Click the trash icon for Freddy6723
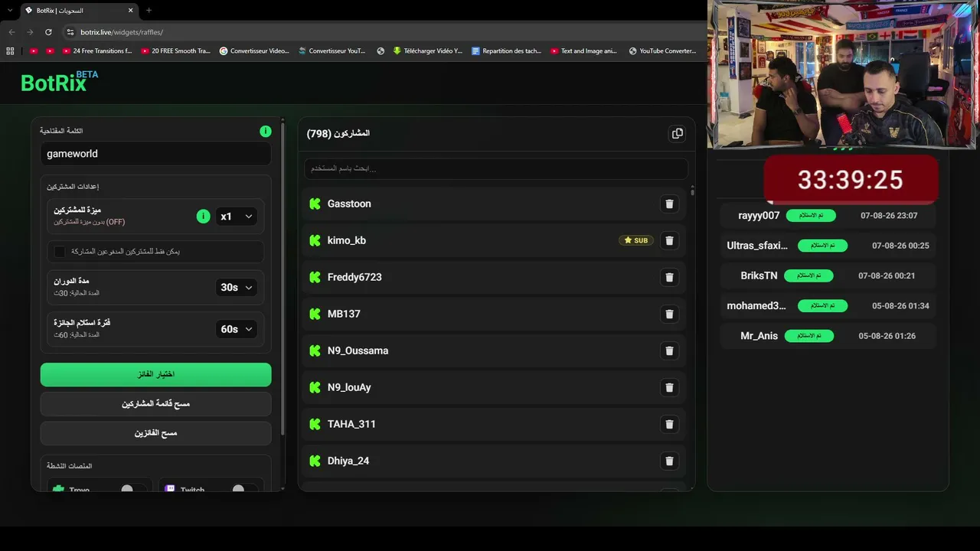The width and height of the screenshot is (980, 551). (x=669, y=277)
